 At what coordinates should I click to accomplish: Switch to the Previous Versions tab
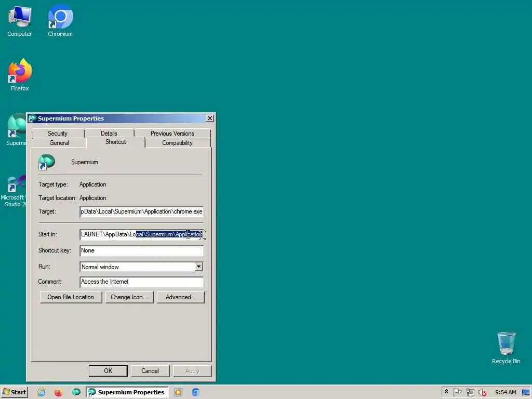pos(172,134)
